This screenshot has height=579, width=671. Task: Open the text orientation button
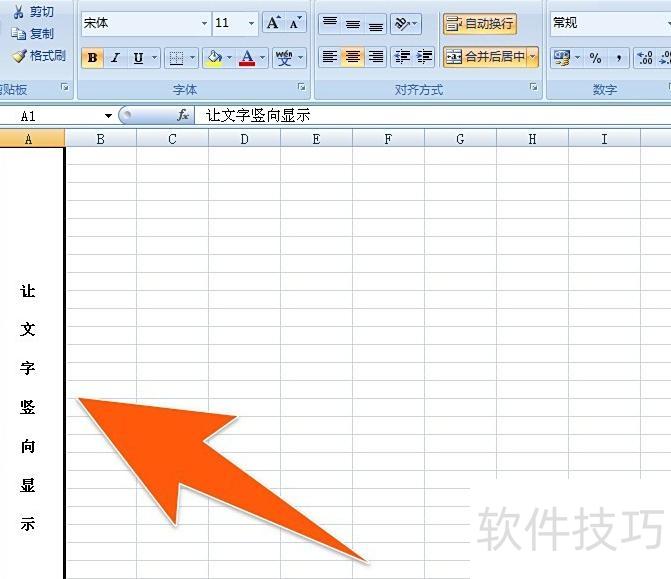coord(406,23)
